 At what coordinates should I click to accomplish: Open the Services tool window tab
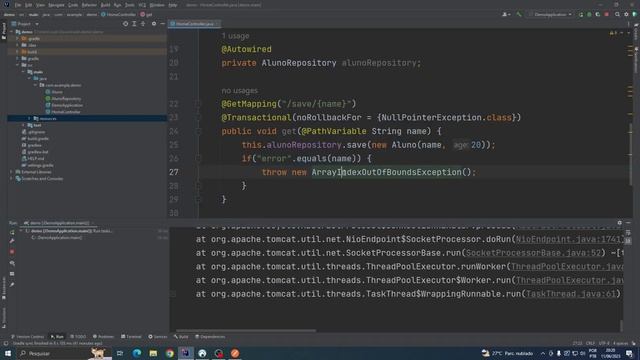tap(158, 337)
